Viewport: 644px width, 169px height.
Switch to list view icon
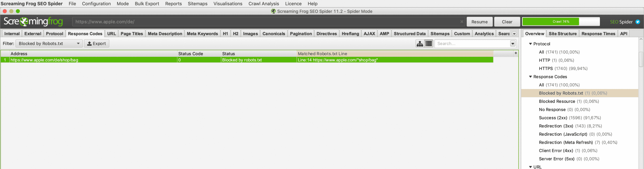[429, 44]
